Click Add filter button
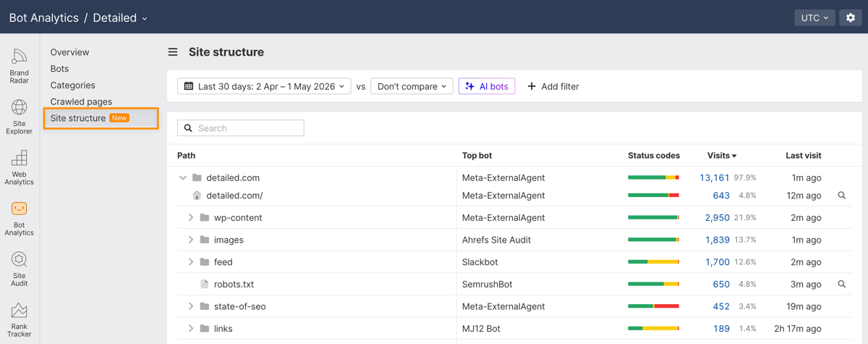868x344 pixels. pyautogui.click(x=553, y=86)
